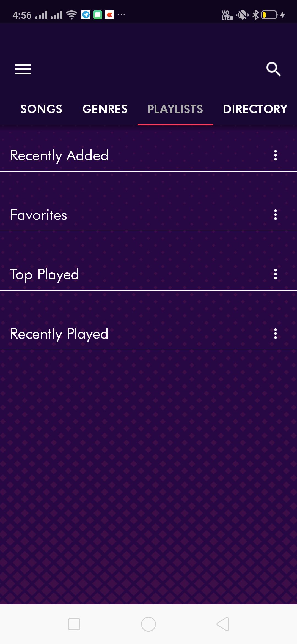Open the hamburger navigation menu
The height and width of the screenshot is (644, 297).
click(23, 69)
